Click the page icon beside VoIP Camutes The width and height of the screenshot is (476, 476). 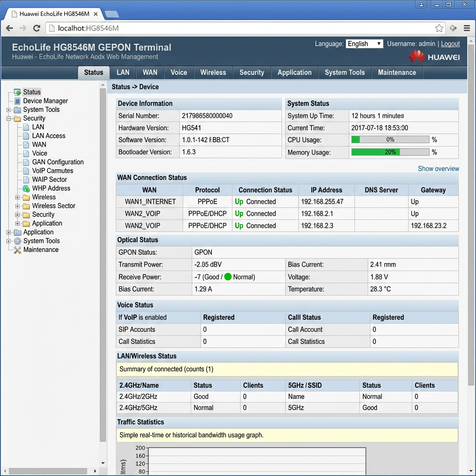pos(26,171)
